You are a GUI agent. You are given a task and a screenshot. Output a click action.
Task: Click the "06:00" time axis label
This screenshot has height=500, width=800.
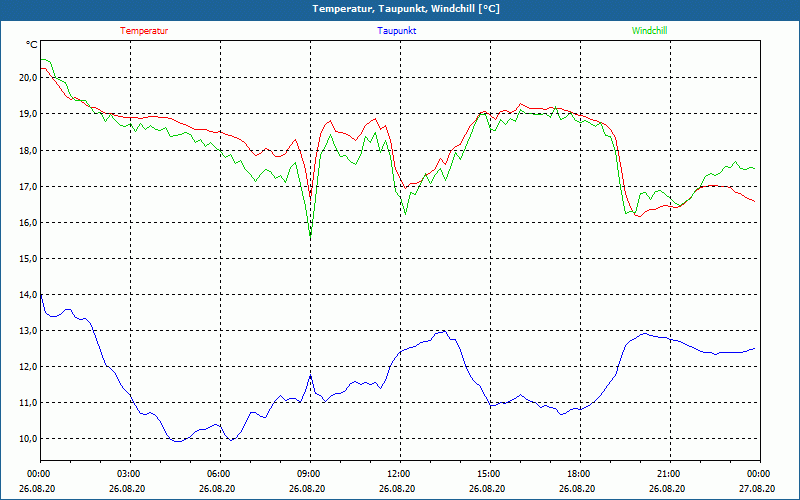click(217, 474)
